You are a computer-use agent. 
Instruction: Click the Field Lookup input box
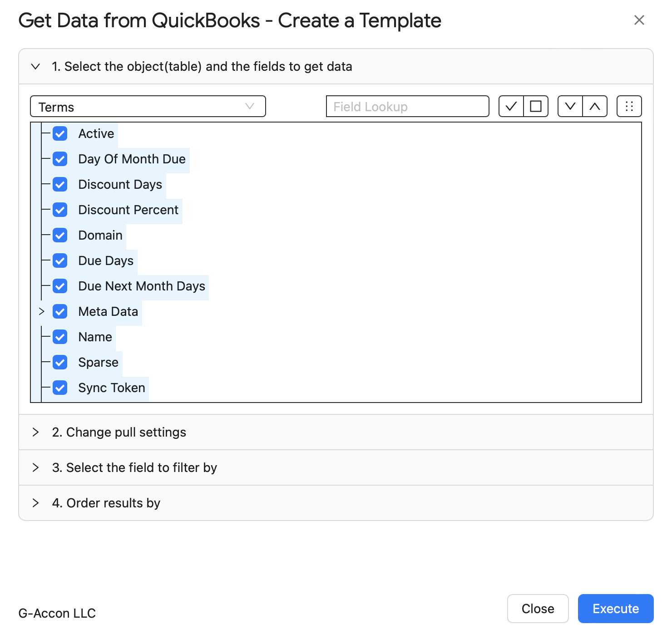408,106
